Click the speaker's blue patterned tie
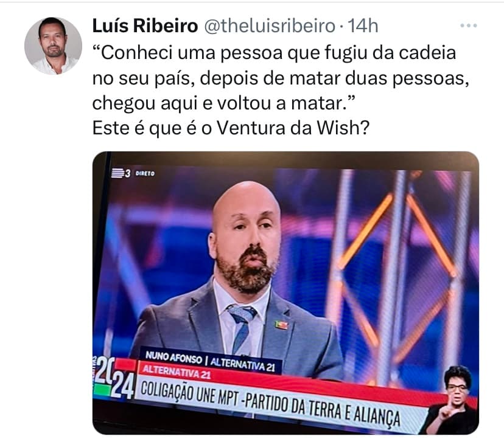This screenshot has width=504, height=439. [243, 328]
